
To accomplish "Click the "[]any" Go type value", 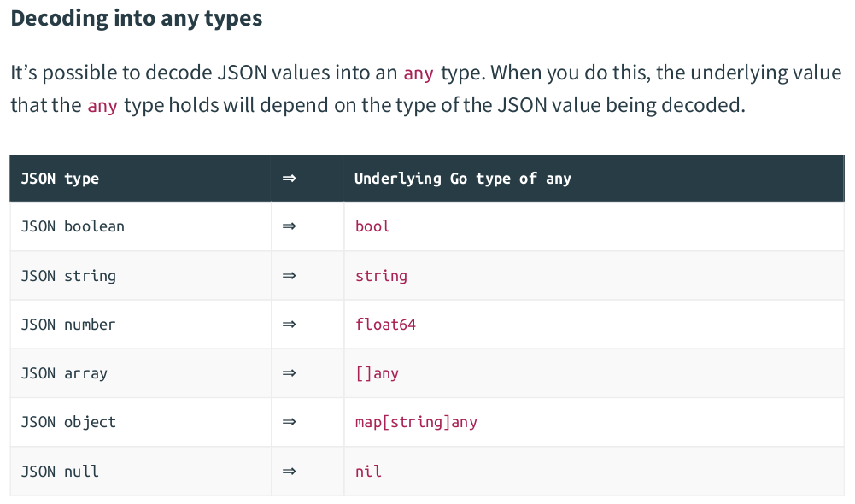I will point(377,373).
